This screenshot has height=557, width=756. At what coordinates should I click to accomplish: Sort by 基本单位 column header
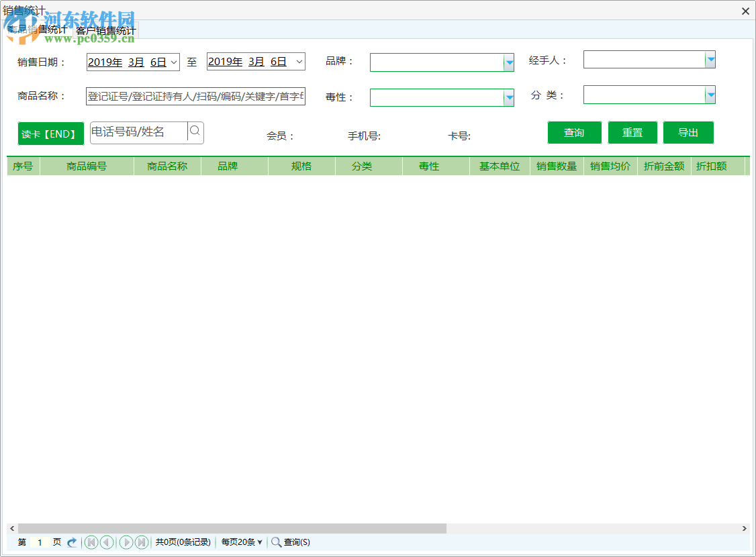click(x=500, y=166)
